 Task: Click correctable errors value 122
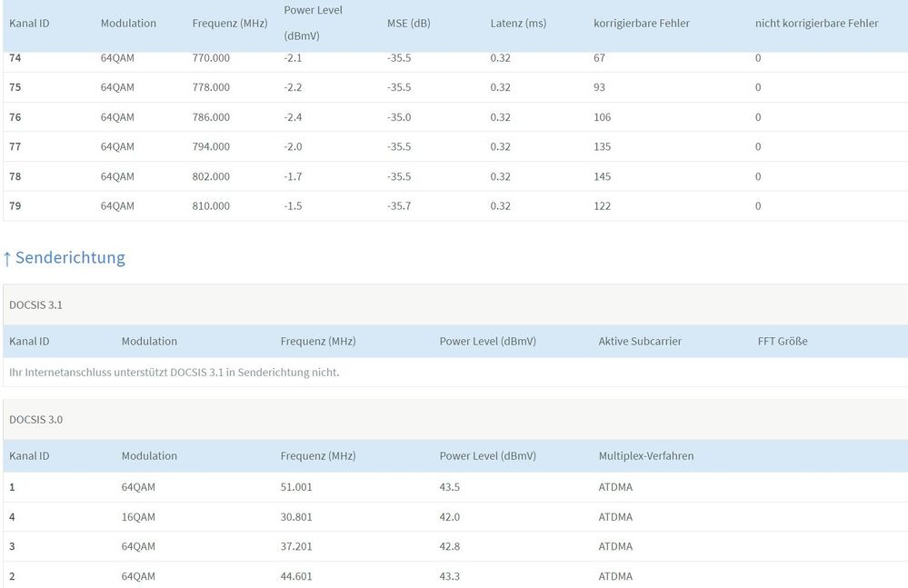point(603,206)
